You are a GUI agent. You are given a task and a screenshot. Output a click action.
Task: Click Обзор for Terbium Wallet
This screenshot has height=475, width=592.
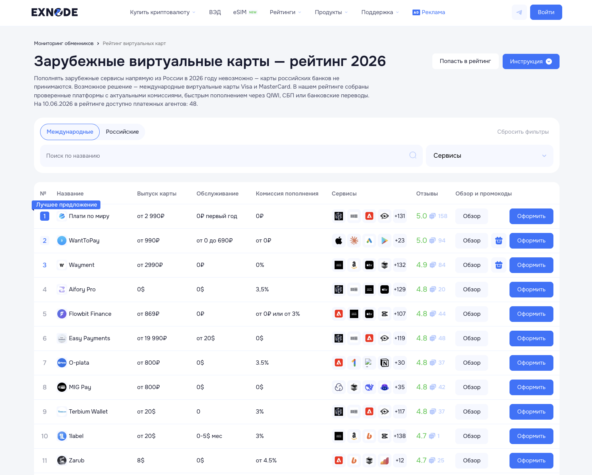click(472, 412)
